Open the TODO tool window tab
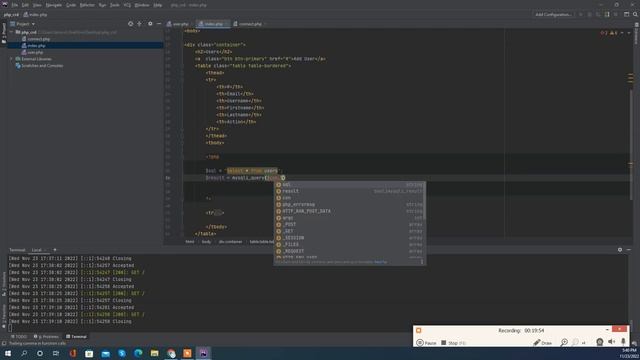 click(x=19, y=337)
